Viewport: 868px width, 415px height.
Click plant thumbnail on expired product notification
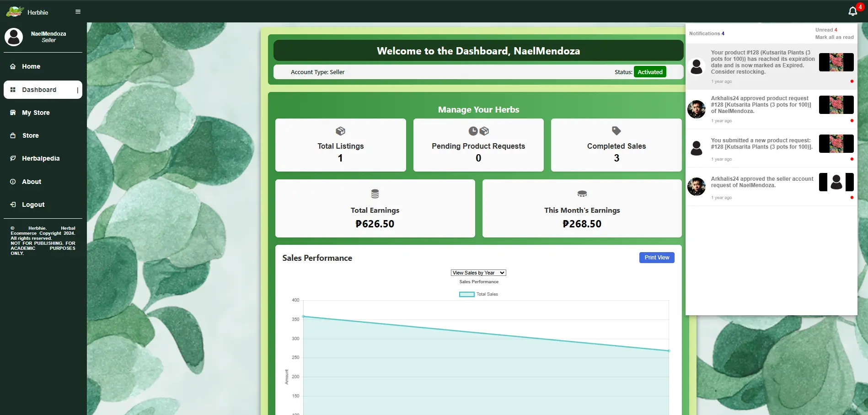point(836,62)
